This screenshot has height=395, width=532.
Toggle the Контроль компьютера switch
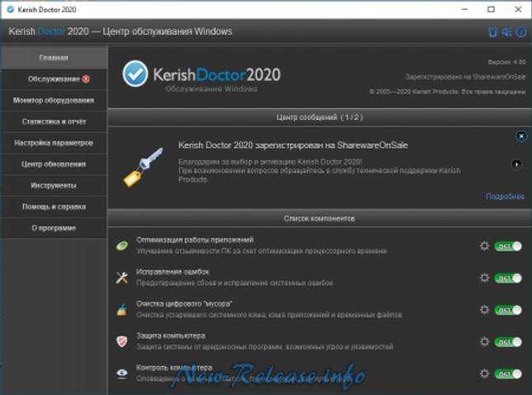pos(508,374)
